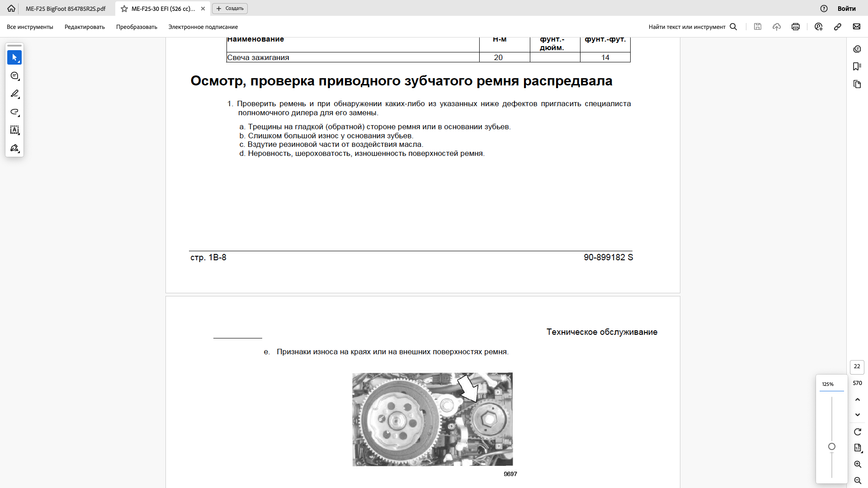Open the comments panel icon
This screenshot has height=488, width=868.
857,49
